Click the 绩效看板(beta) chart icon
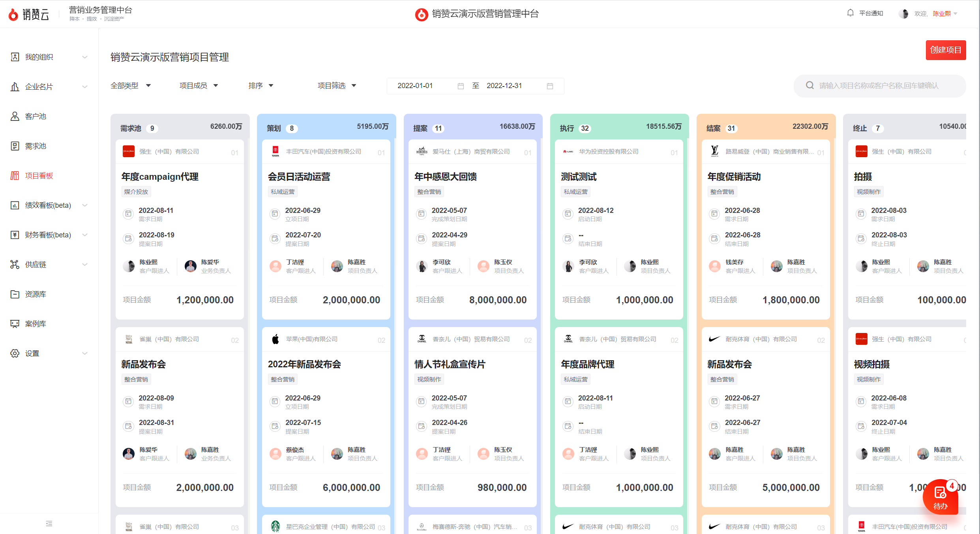980x534 pixels. (x=15, y=205)
